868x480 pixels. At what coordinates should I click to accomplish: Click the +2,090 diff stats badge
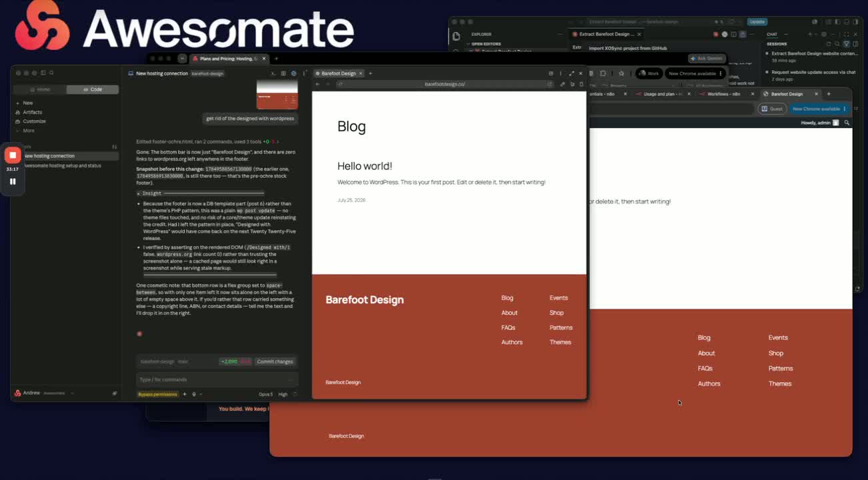[236, 361]
